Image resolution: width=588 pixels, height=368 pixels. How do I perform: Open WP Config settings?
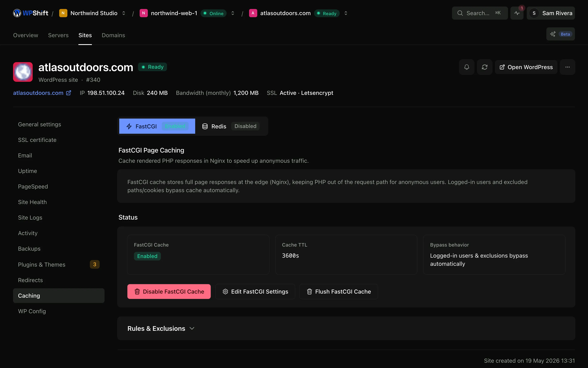(59, 311)
